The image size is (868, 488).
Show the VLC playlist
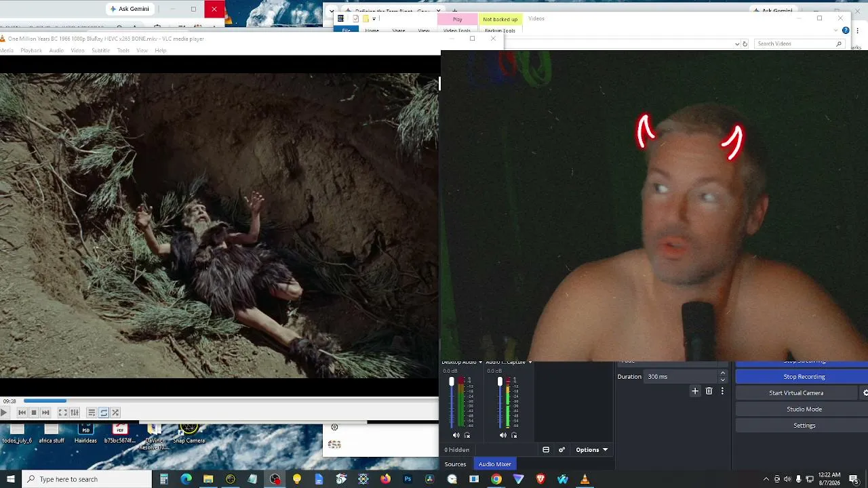tap(92, 412)
